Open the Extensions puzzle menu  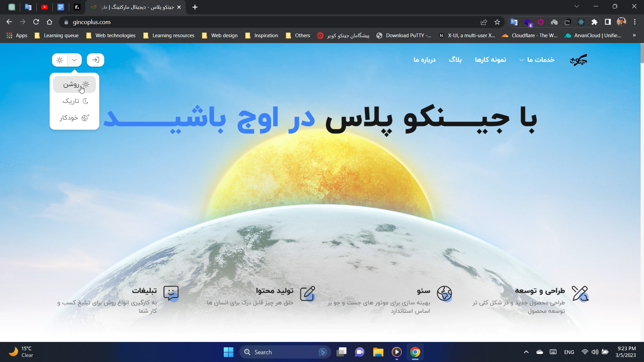pos(594,22)
